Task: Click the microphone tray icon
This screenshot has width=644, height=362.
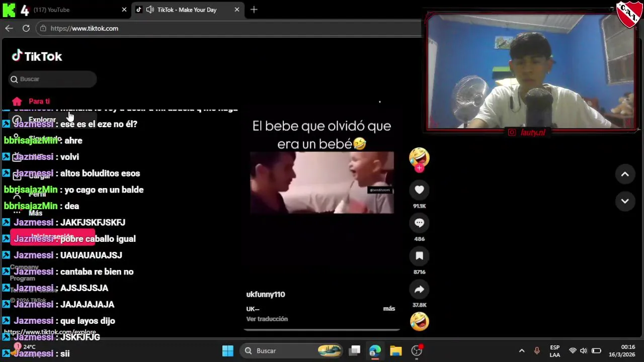Action: pos(537,350)
